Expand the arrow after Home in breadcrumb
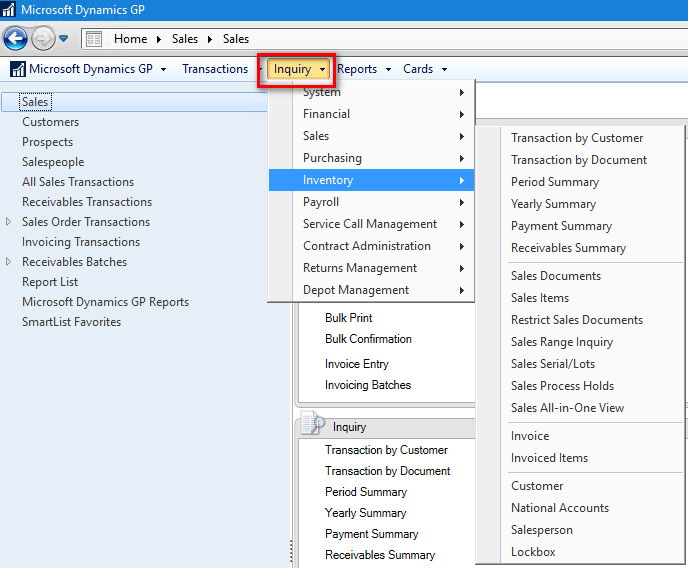 point(159,39)
